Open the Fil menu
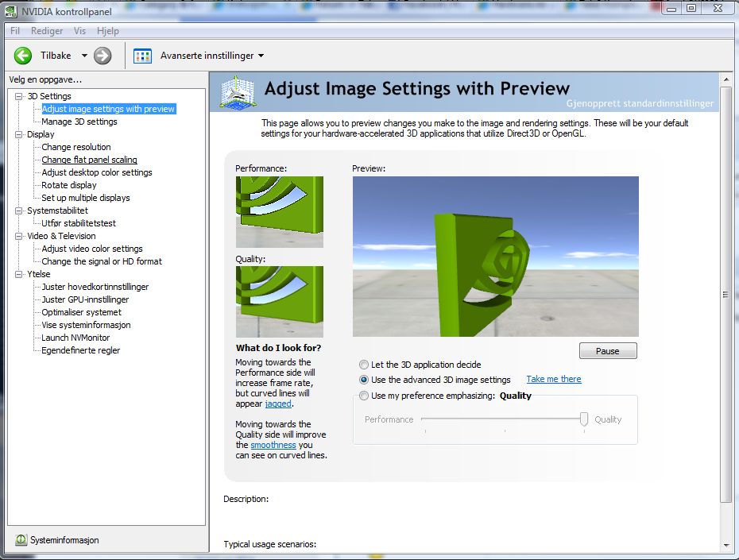This screenshot has height=560, width=739. click(15, 31)
